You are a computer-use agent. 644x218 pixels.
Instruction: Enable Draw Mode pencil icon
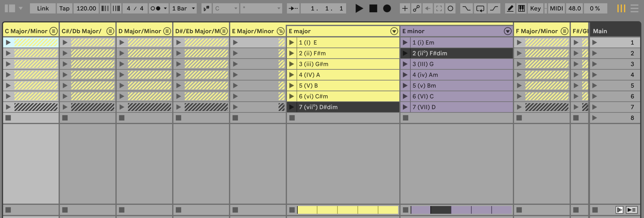tap(510, 8)
